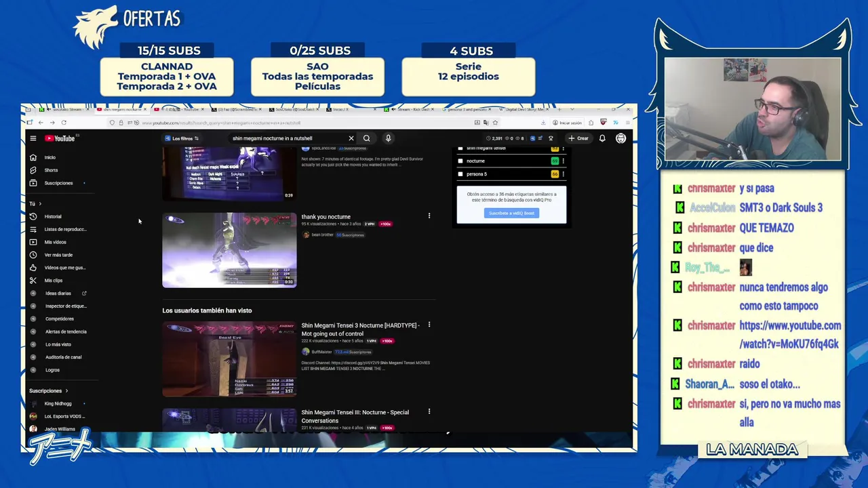This screenshot has width=868, height=488.
Task: Open thank you nocturne video thumbnail
Action: 229,250
